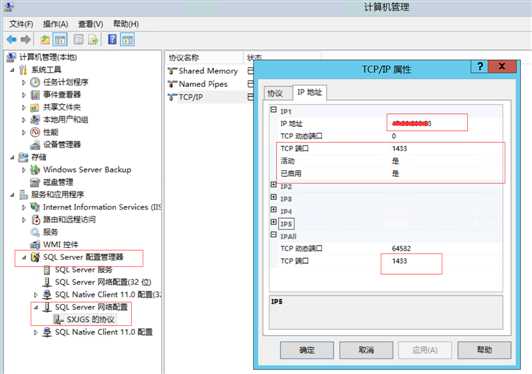
Task: Click IP1 TCP 动态端口 value 0
Action: (x=394, y=136)
